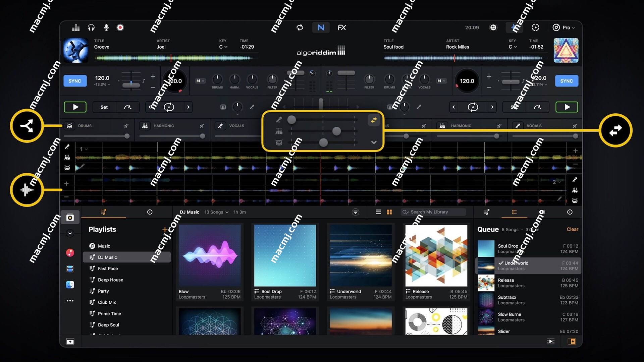Select the Playlists tab in library panel
The width and height of the screenshot is (644, 362).
pyautogui.click(x=104, y=212)
